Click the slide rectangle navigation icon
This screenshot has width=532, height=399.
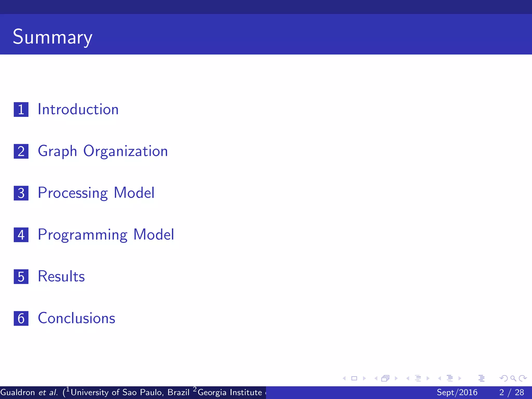(354, 378)
